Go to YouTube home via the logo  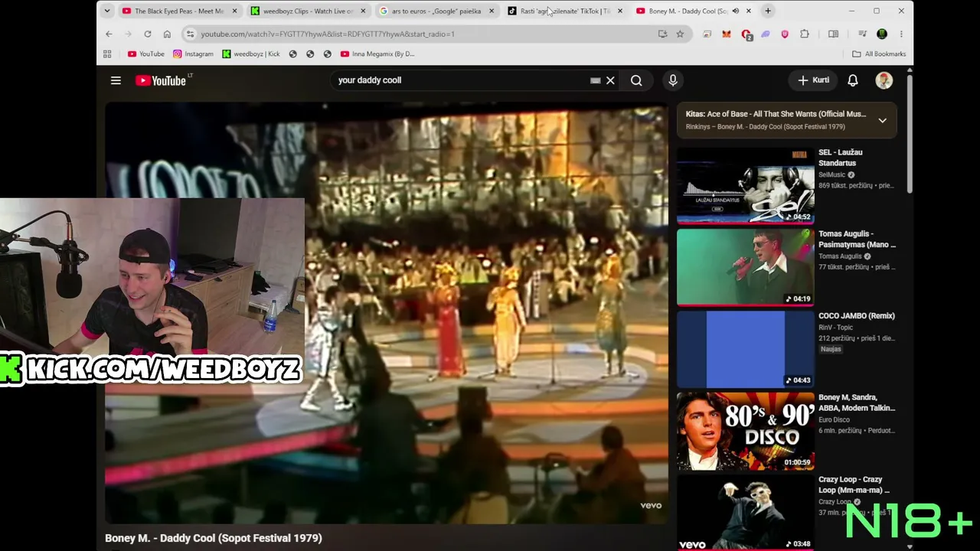[x=161, y=80]
